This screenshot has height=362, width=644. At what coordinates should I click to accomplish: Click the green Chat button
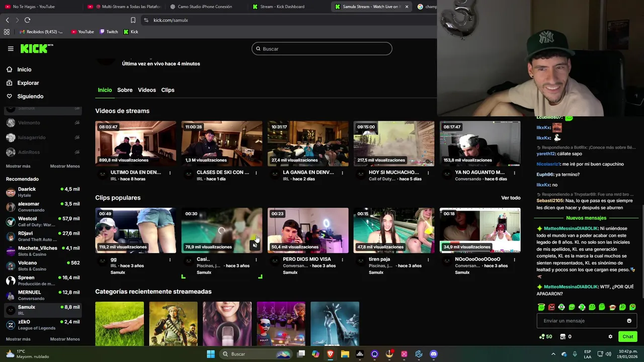tap(627, 336)
